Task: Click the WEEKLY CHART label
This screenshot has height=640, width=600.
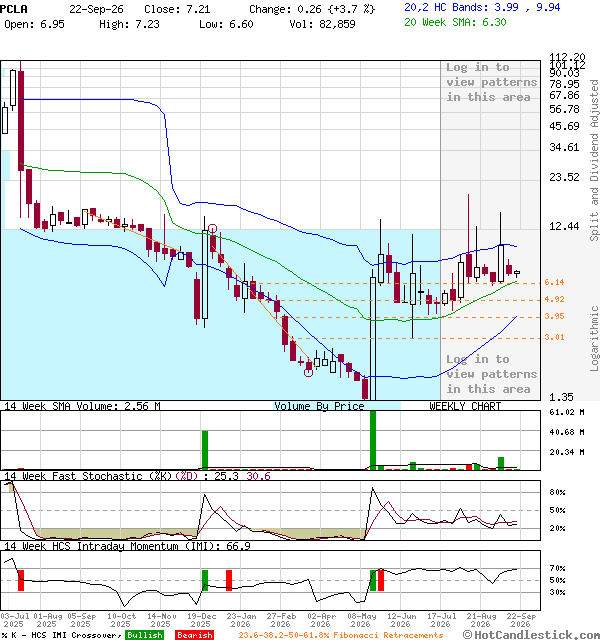Action: coord(465,406)
